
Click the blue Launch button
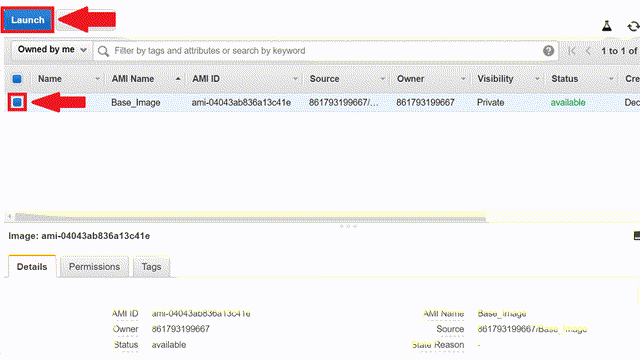click(27, 20)
